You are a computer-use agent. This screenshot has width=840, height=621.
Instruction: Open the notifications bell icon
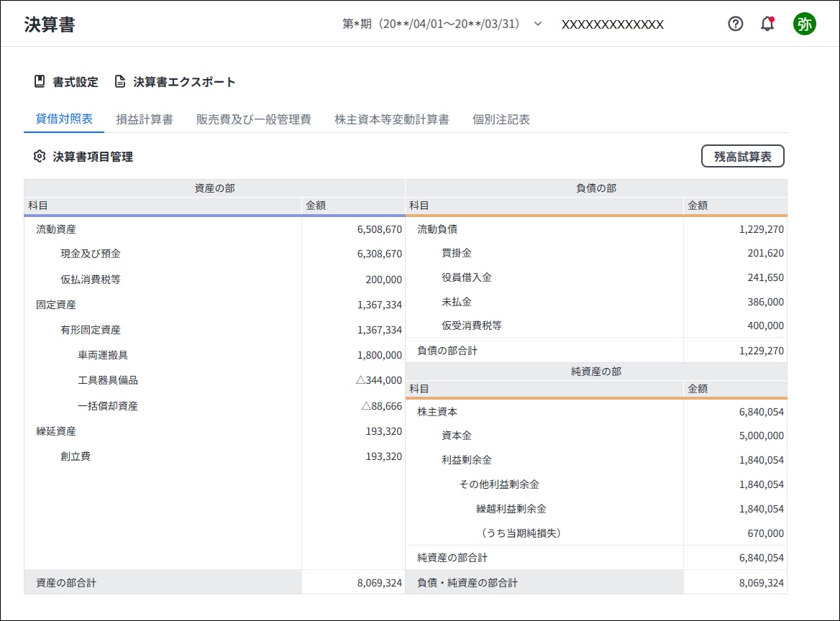point(767,24)
